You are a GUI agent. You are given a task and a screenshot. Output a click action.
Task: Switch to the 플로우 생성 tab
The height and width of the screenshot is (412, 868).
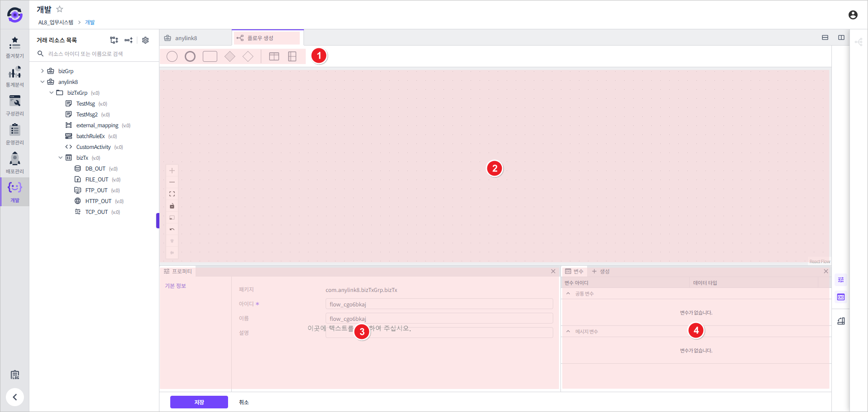click(268, 38)
